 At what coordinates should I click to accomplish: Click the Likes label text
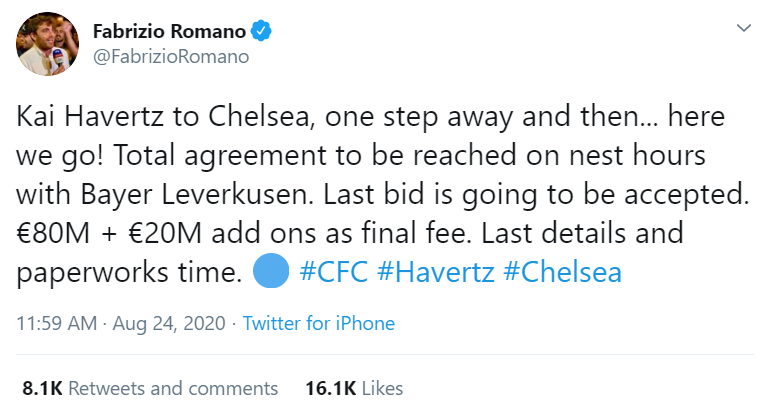(383, 388)
